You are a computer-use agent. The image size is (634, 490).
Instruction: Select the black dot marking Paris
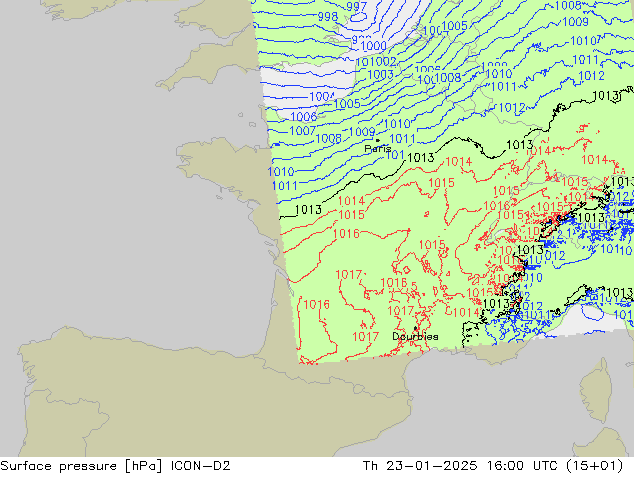coord(378,141)
